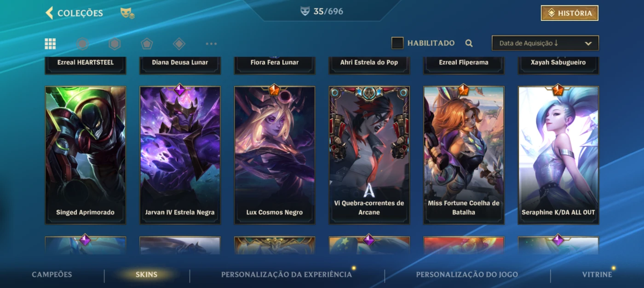Screen dimensions: 644x288
Task: Select the pentagon rarity filter icon
Action: pyautogui.click(x=147, y=44)
